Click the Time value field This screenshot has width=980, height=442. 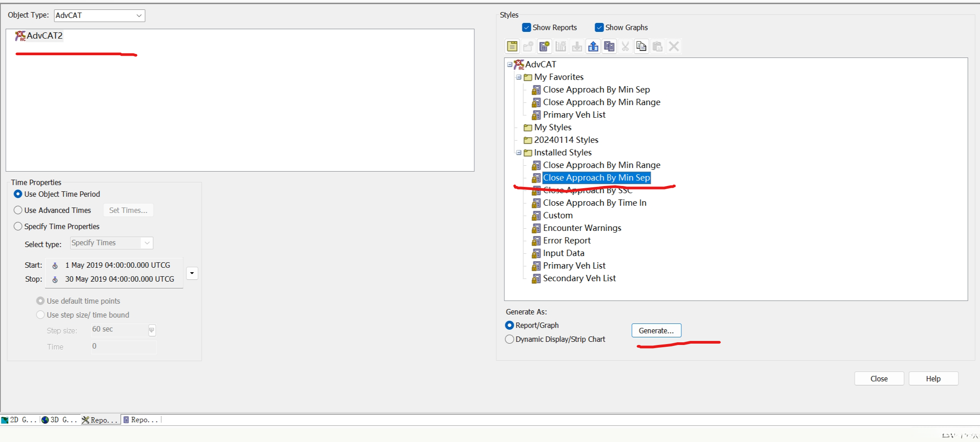[x=124, y=346]
